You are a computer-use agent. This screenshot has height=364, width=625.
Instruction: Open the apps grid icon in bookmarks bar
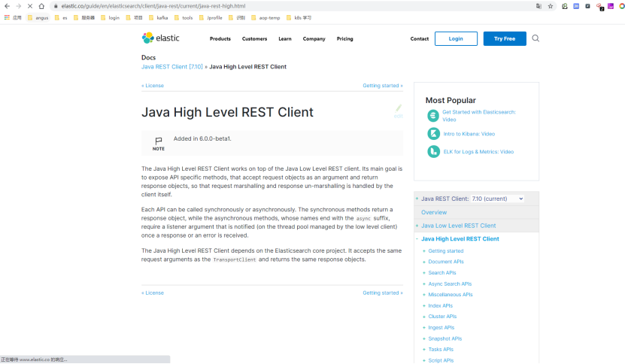click(x=7, y=17)
